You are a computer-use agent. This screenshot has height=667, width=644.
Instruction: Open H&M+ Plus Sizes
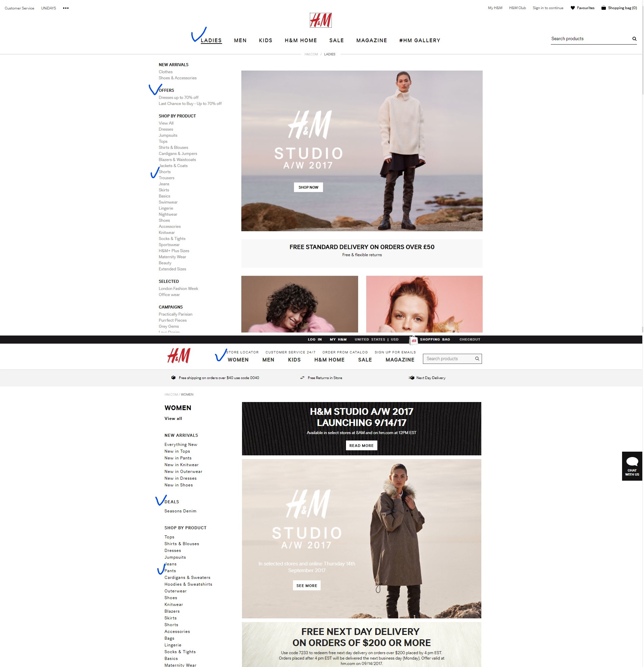click(173, 251)
